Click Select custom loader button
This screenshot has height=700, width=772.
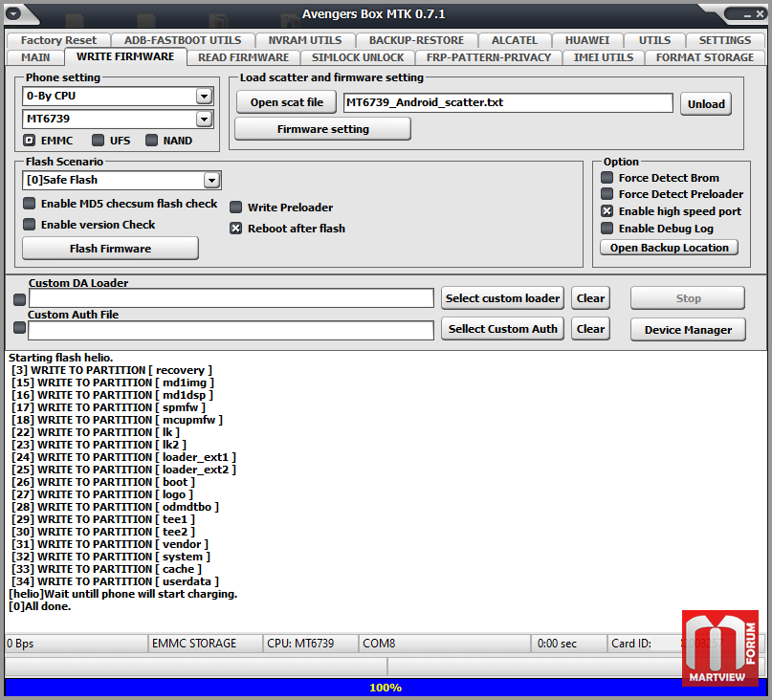click(x=502, y=298)
